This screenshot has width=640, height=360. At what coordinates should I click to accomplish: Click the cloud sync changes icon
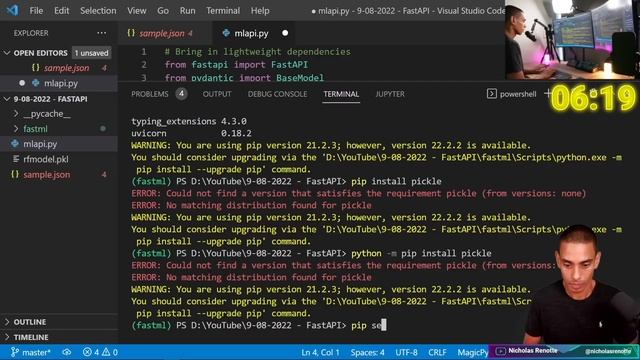point(67,352)
